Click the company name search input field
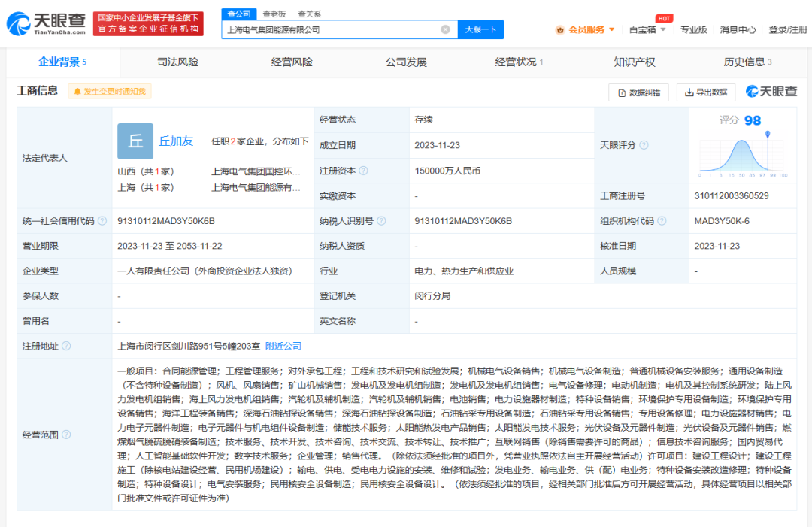This screenshot has width=812, height=527. tap(331, 29)
